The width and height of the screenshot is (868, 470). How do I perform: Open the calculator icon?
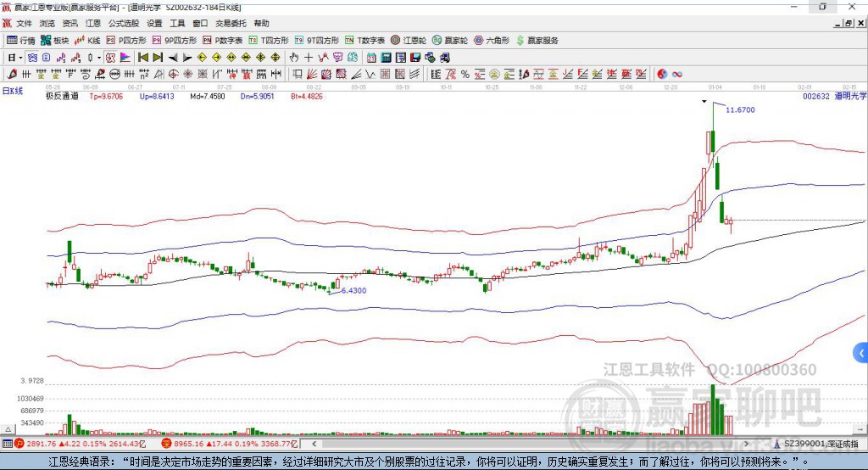click(386, 58)
